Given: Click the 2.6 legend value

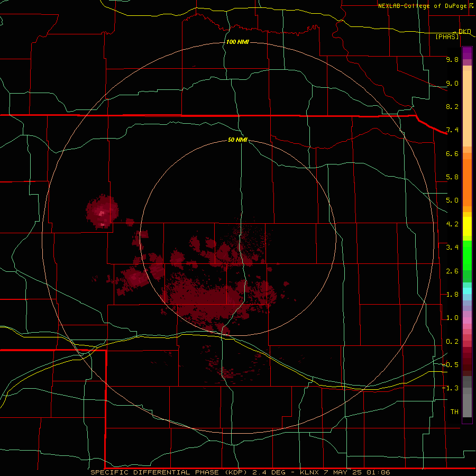Looking at the screenshot, I should click(x=452, y=271).
